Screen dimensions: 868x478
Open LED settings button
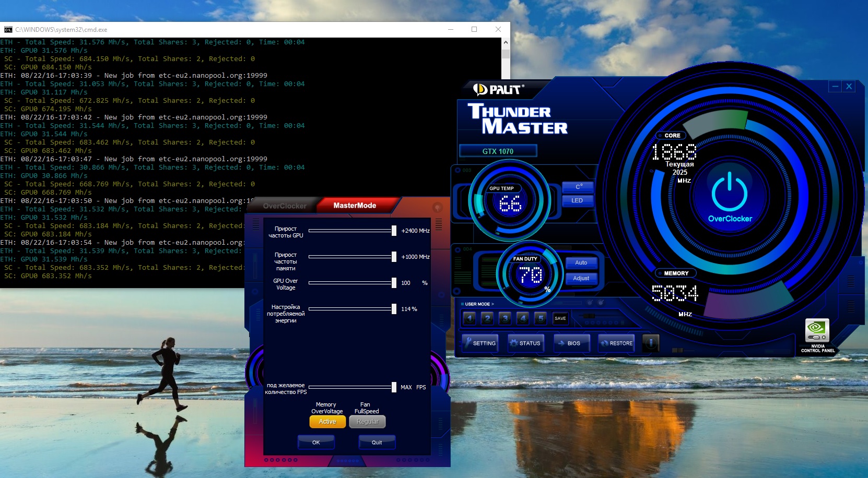[x=578, y=200]
